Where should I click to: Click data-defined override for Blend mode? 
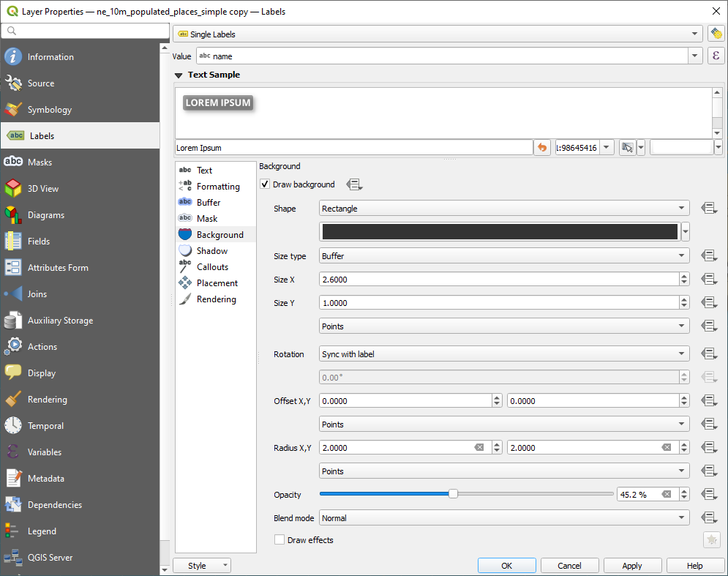click(708, 517)
